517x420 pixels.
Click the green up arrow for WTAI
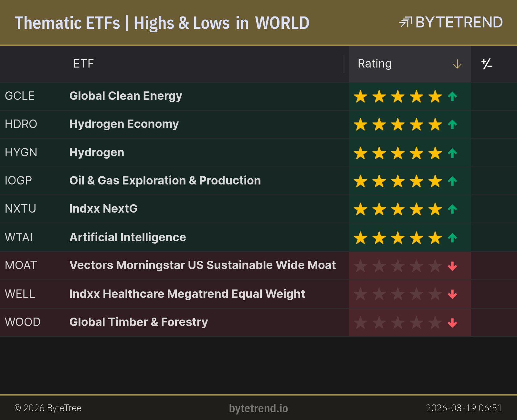[x=452, y=238]
